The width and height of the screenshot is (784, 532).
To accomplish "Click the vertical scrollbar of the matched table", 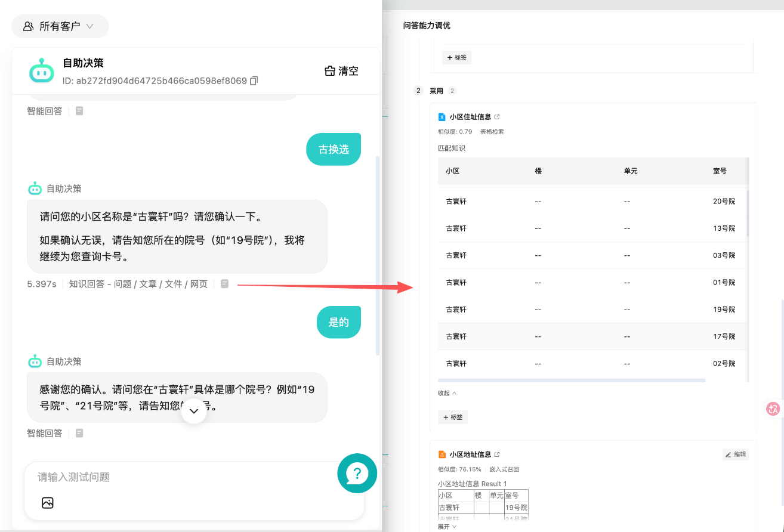I will [748, 213].
